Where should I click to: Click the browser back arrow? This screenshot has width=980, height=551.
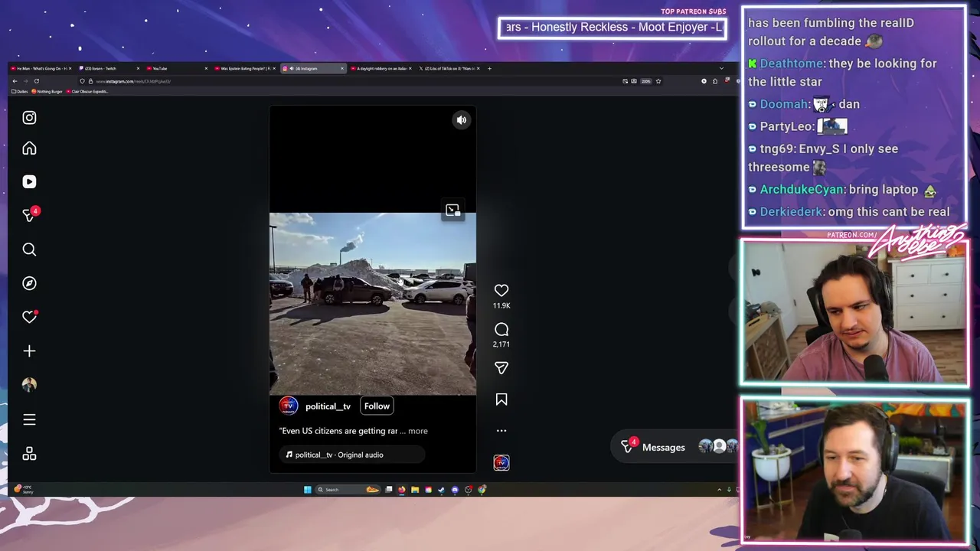(14, 81)
